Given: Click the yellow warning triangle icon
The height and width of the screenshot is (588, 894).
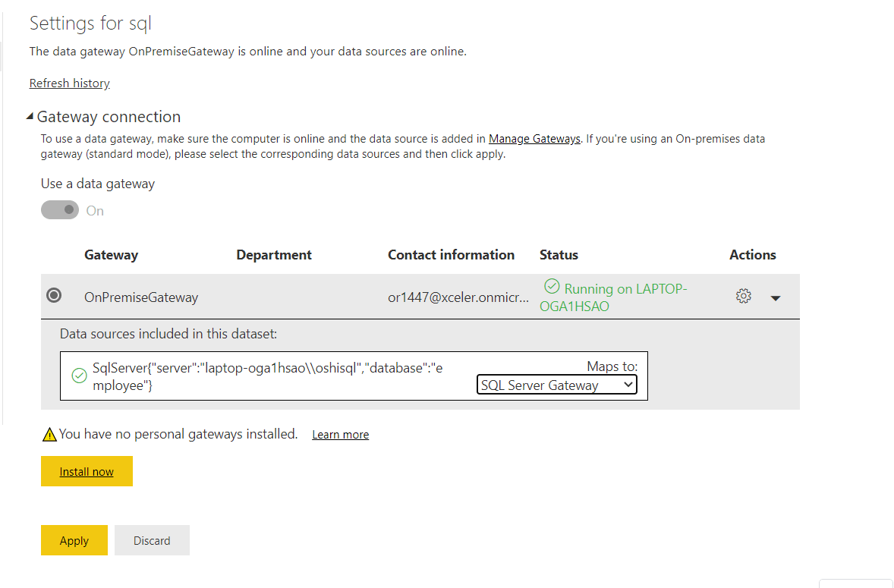Looking at the screenshot, I should 49,433.
